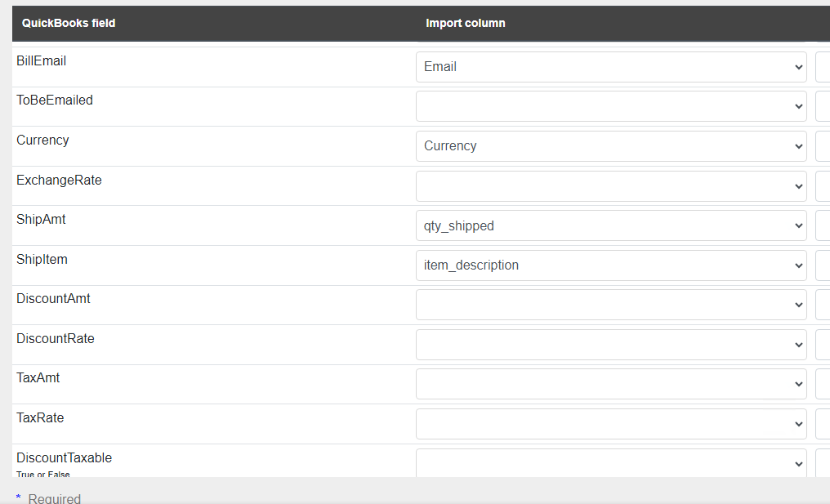Select the DiscountTaxable field label
Viewport: 830px width, 504px height.
coord(64,458)
